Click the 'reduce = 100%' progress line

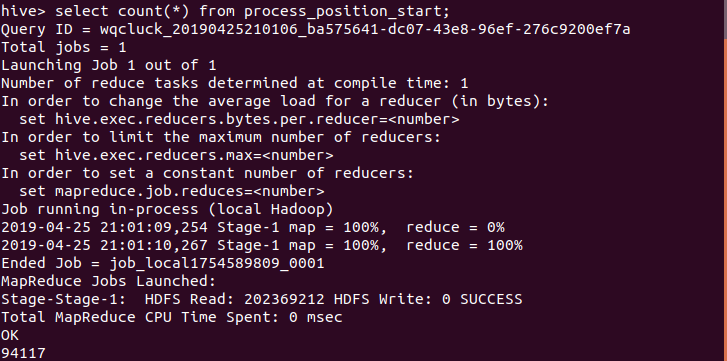[261, 246]
